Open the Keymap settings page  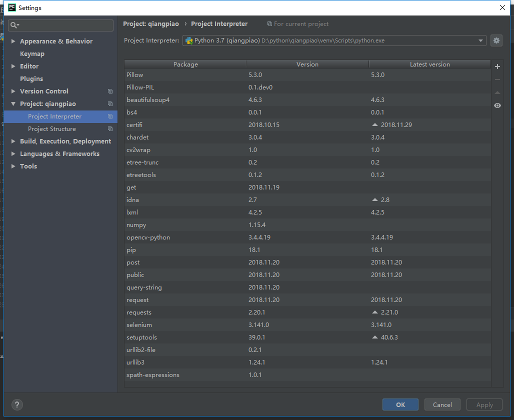pyautogui.click(x=32, y=54)
